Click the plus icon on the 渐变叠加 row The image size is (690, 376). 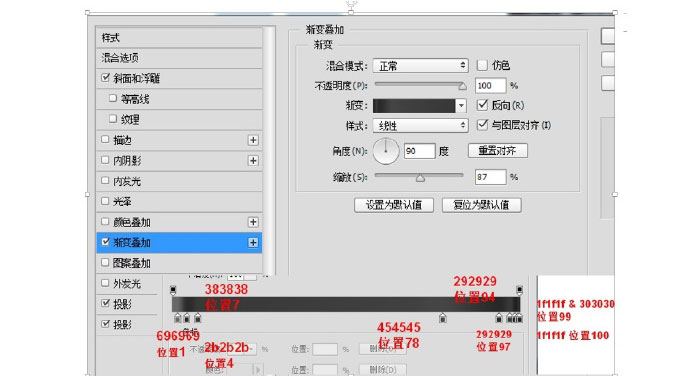[x=253, y=243]
